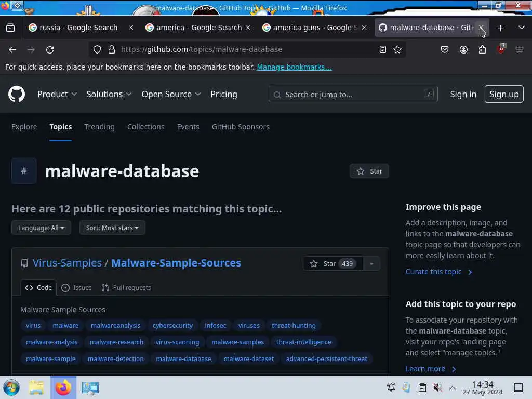This screenshot has height=399, width=532.
Task: Open the star lists dropdown arrow
Action: [x=371, y=263]
